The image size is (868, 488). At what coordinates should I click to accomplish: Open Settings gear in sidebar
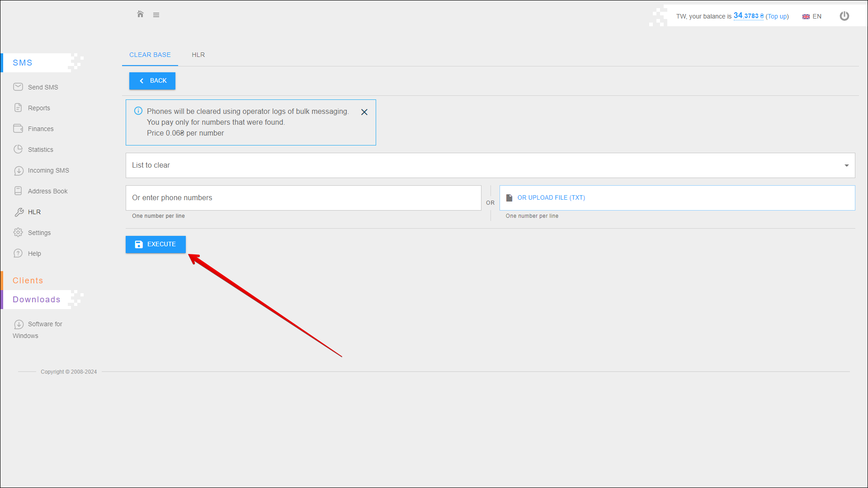pyautogui.click(x=18, y=232)
